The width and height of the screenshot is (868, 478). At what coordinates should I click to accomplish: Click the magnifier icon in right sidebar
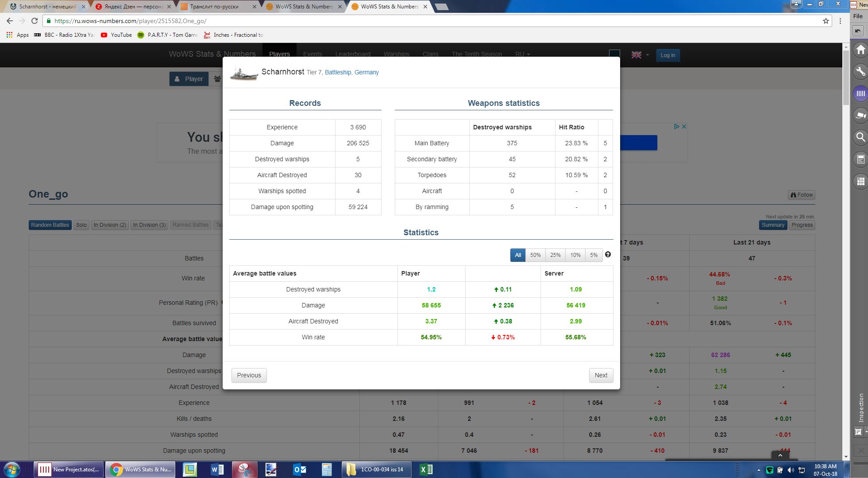point(860,137)
